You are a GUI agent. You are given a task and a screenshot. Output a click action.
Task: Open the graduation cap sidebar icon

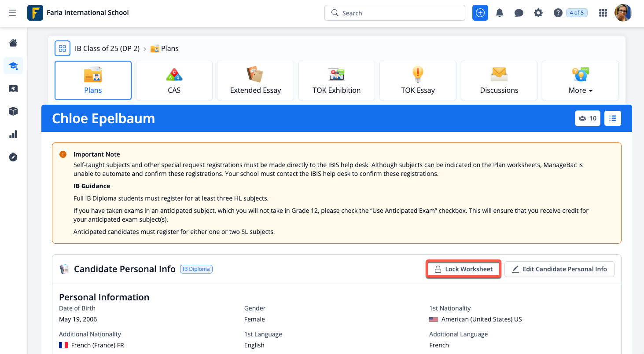pos(13,66)
